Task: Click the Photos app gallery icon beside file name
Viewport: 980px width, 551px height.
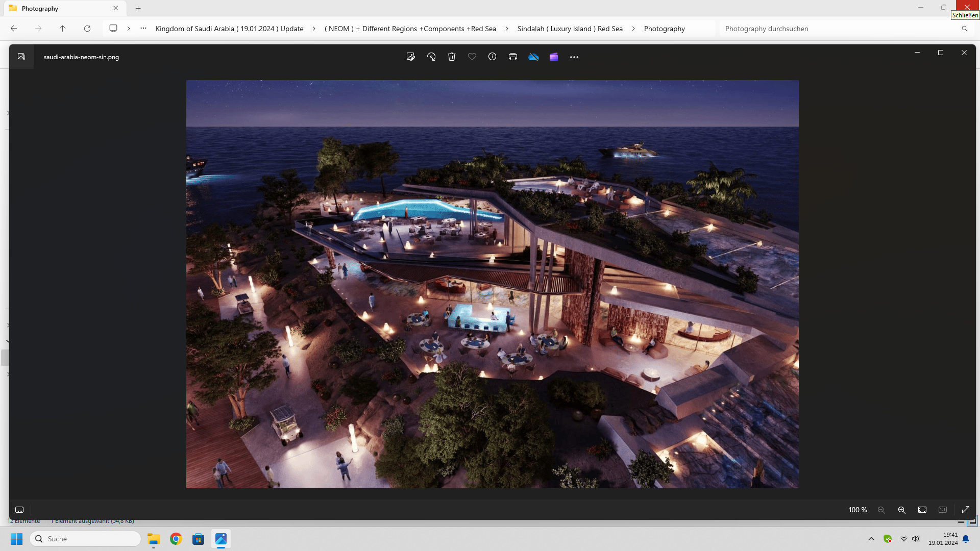Action: pyautogui.click(x=21, y=57)
